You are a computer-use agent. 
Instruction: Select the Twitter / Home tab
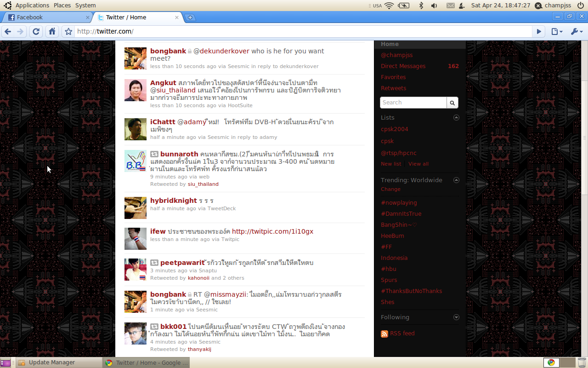pyautogui.click(x=137, y=17)
